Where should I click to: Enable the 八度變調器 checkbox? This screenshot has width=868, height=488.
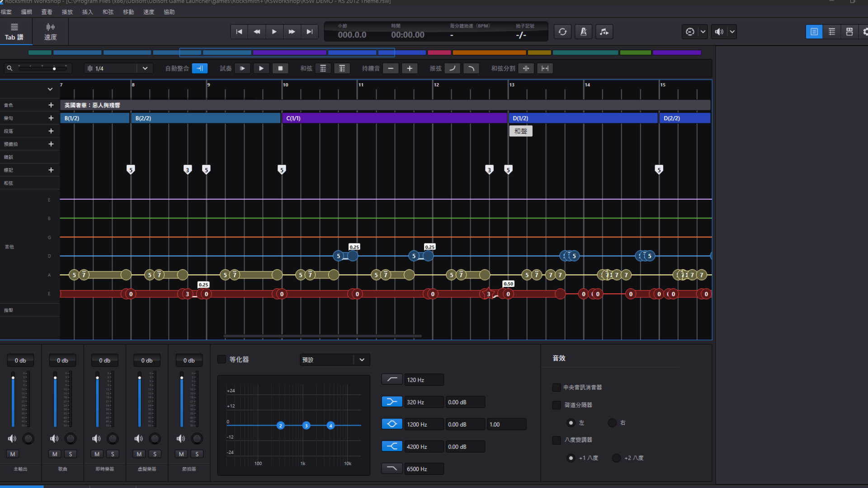[x=557, y=440]
